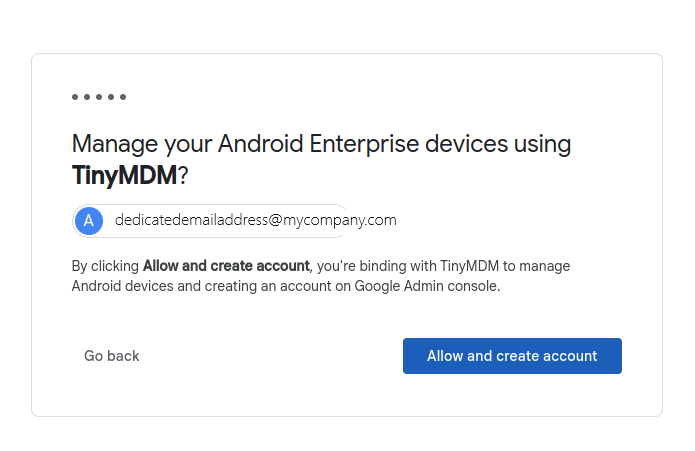Click "TinyMDM" within the description paragraph

(x=469, y=266)
